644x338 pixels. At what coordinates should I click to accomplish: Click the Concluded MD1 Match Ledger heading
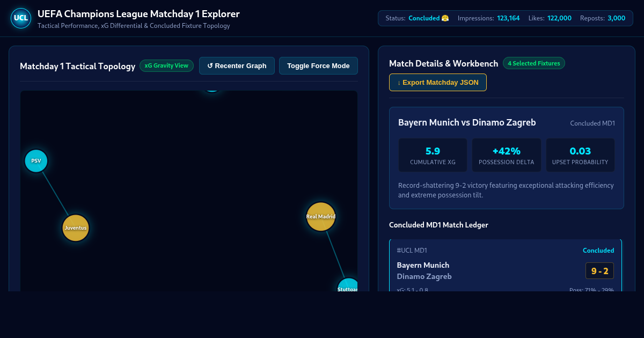coord(438,225)
